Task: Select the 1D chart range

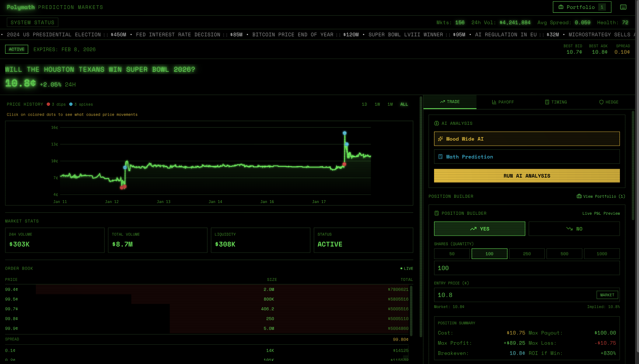Action: pyautogui.click(x=364, y=104)
